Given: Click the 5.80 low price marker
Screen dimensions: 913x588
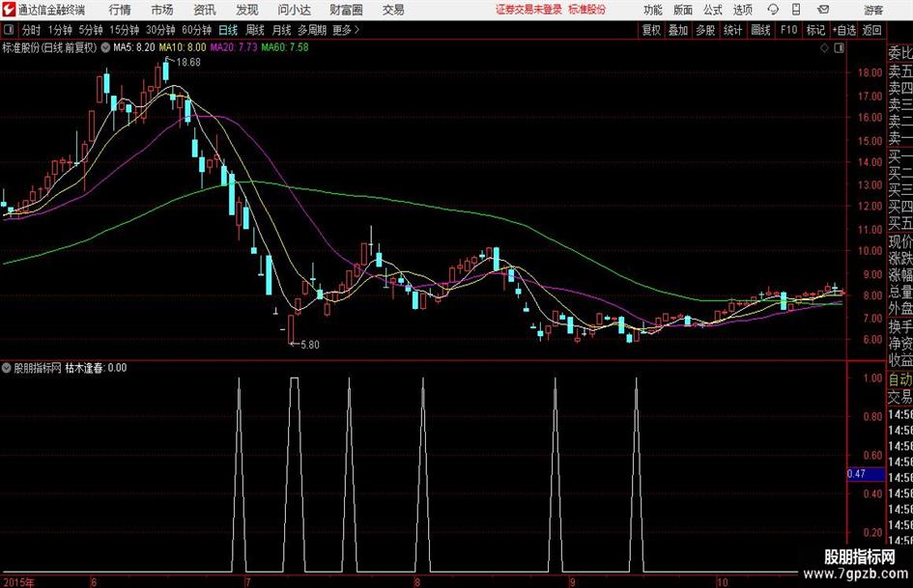Looking at the screenshot, I should tap(310, 345).
